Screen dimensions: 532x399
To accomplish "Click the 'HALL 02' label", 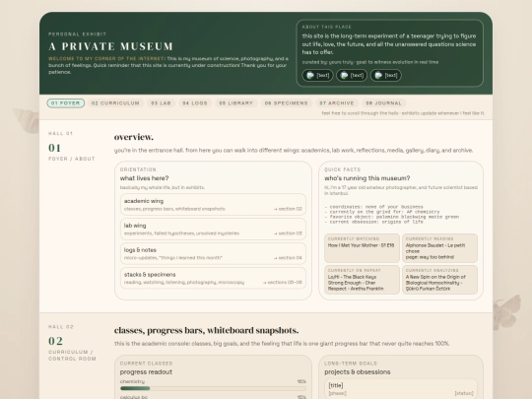I will click(x=61, y=327).
